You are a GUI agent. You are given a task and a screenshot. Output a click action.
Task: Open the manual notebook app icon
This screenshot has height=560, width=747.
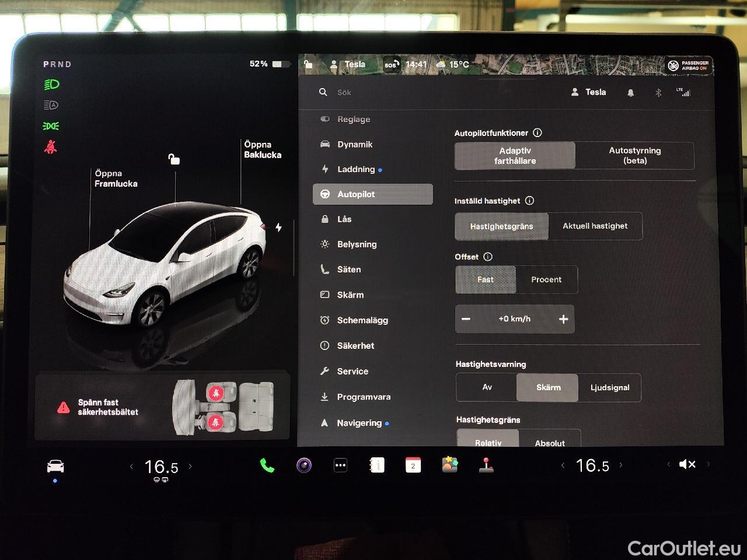377,465
